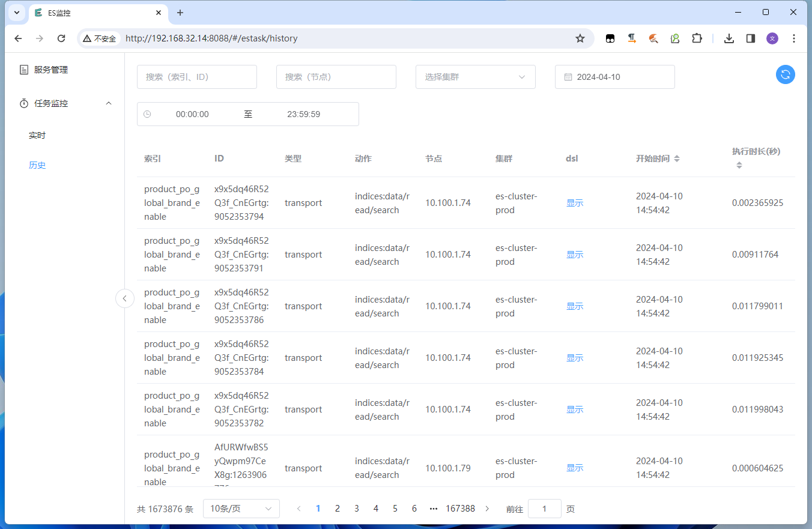Open a new browser tab with plus
The image size is (812, 529).
click(x=180, y=13)
